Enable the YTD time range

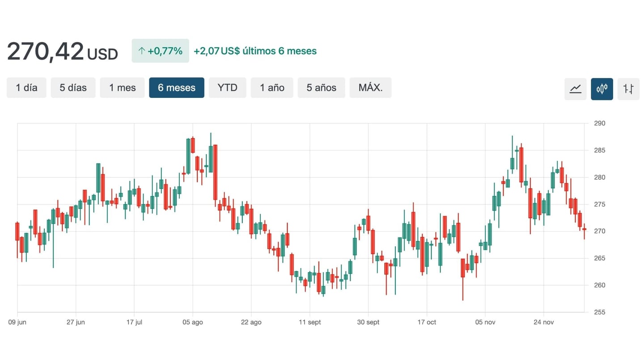227,88
